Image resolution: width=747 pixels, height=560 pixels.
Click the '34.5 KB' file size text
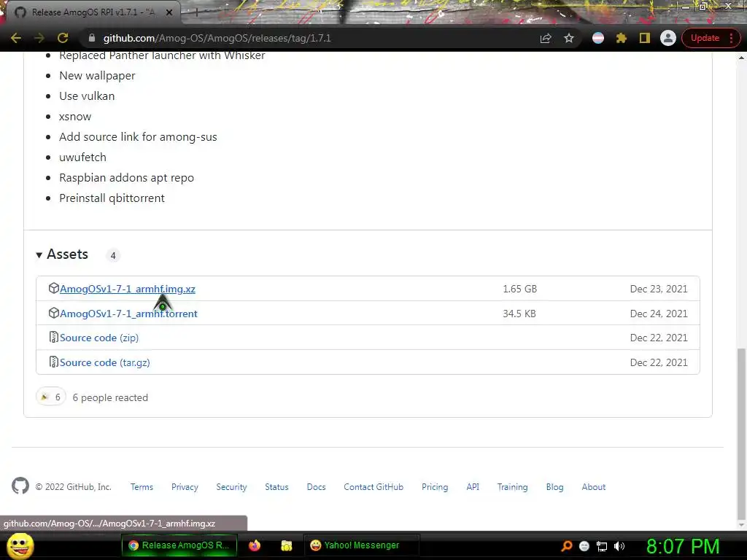(x=519, y=314)
